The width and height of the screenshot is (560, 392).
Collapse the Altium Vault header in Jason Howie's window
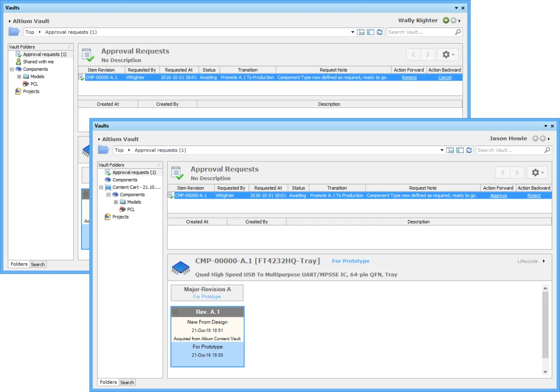(x=99, y=139)
